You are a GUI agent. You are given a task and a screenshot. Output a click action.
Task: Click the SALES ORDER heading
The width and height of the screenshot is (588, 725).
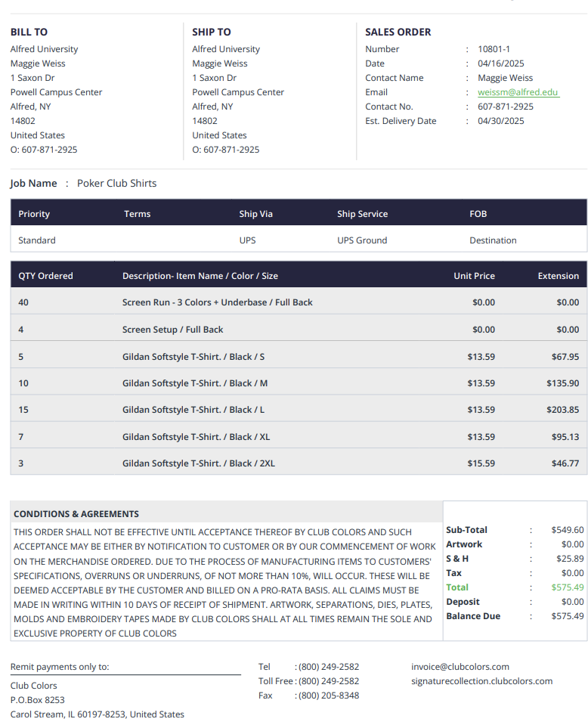pos(398,32)
